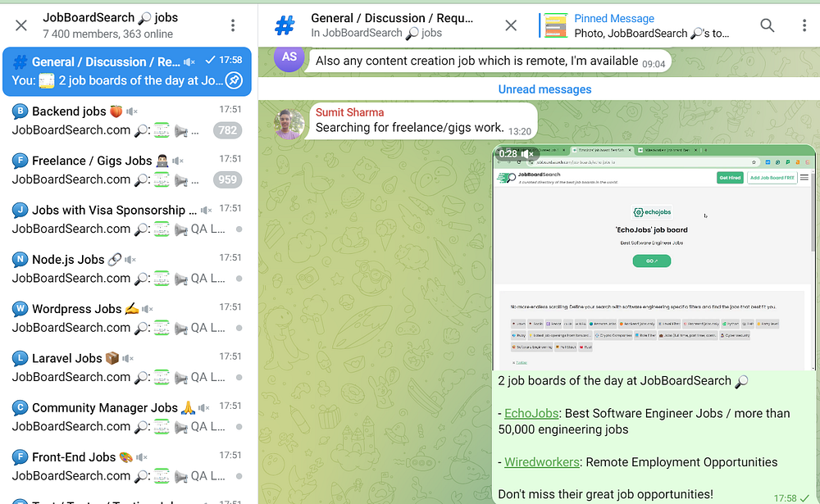This screenshot has width=820, height=504.
Task: Click the Laravel L topic icon
Action: click(20, 358)
